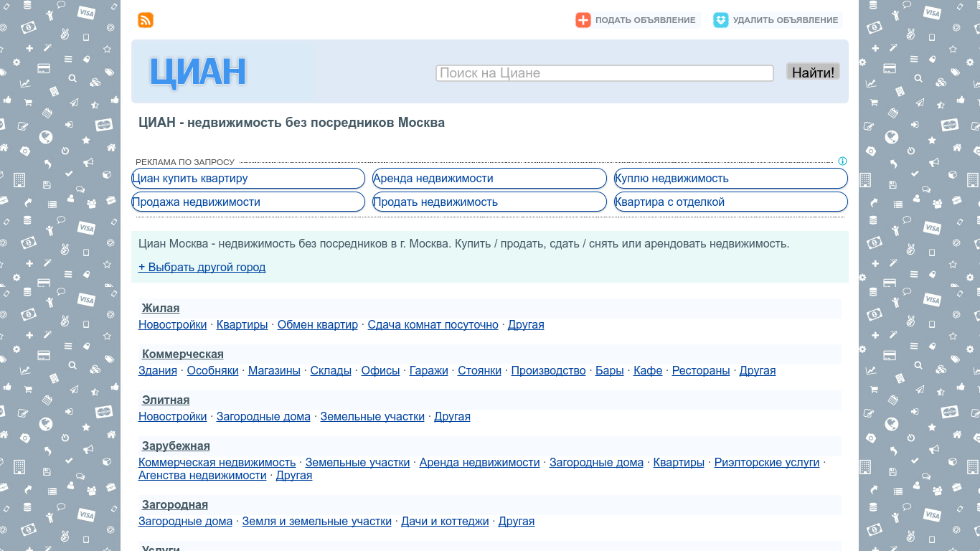Select ad suggestion Продажа недвижимости
This screenshot has height=551, width=980.
pyautogui.click(x=248, y=202)
